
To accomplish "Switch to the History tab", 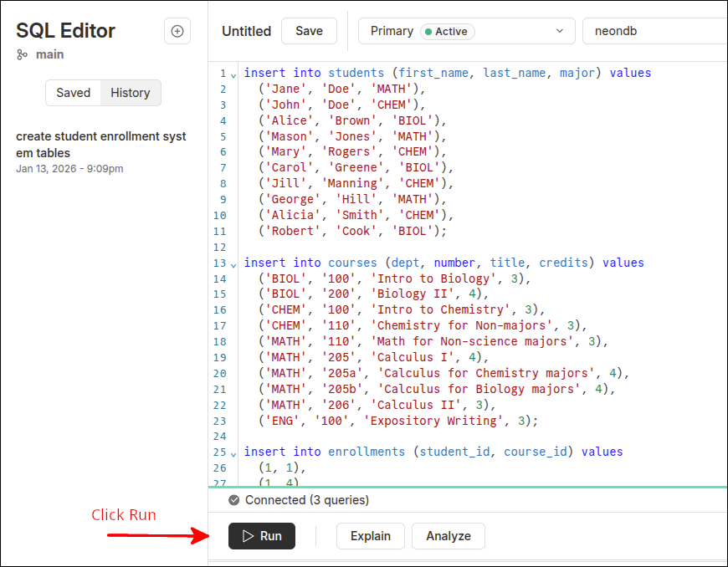I will point(130,93).
